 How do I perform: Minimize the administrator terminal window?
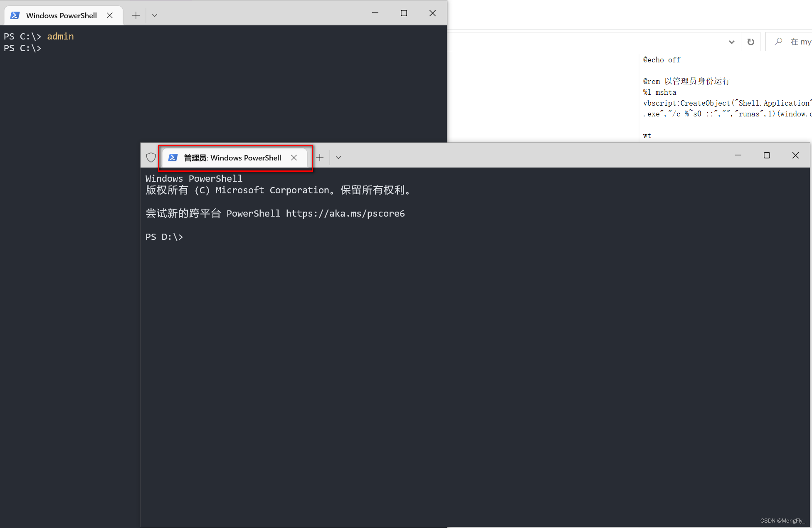coord(738,155)
